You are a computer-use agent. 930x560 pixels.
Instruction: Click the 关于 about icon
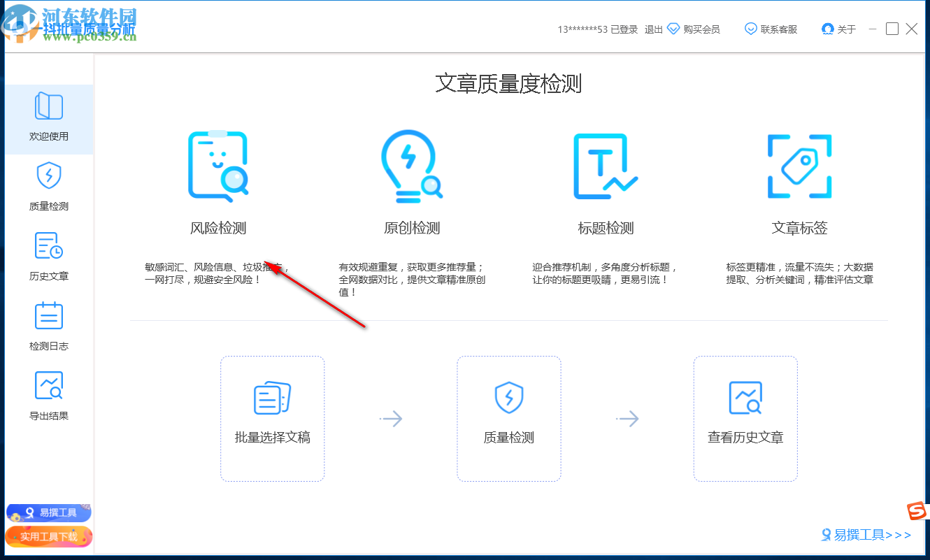click(x=838, y=29)
